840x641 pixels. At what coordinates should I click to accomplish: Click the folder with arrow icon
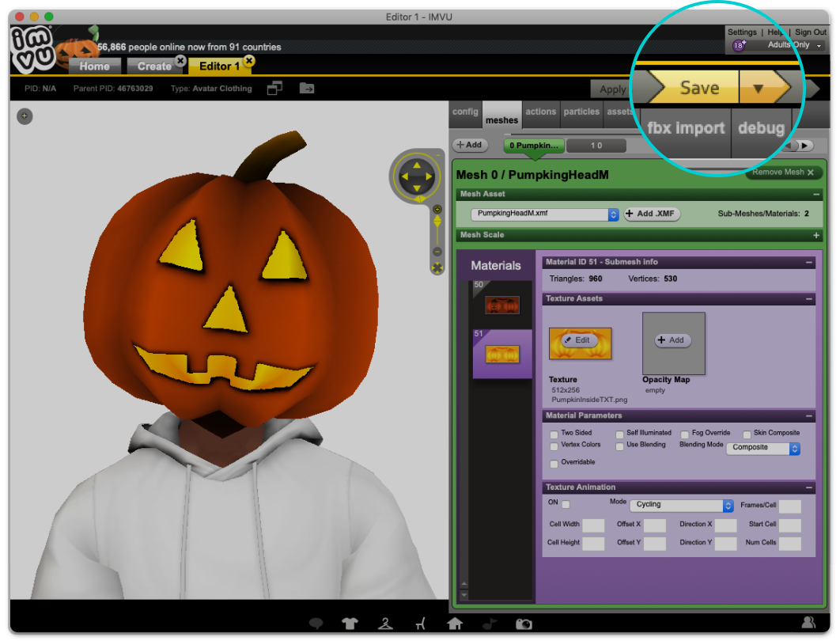point(307,88)
